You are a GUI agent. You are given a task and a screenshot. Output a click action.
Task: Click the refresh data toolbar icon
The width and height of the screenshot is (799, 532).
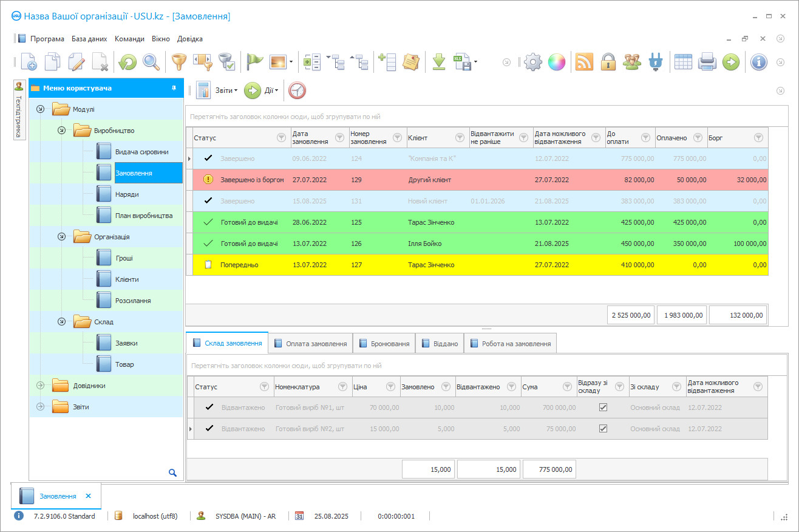point(127,61)
